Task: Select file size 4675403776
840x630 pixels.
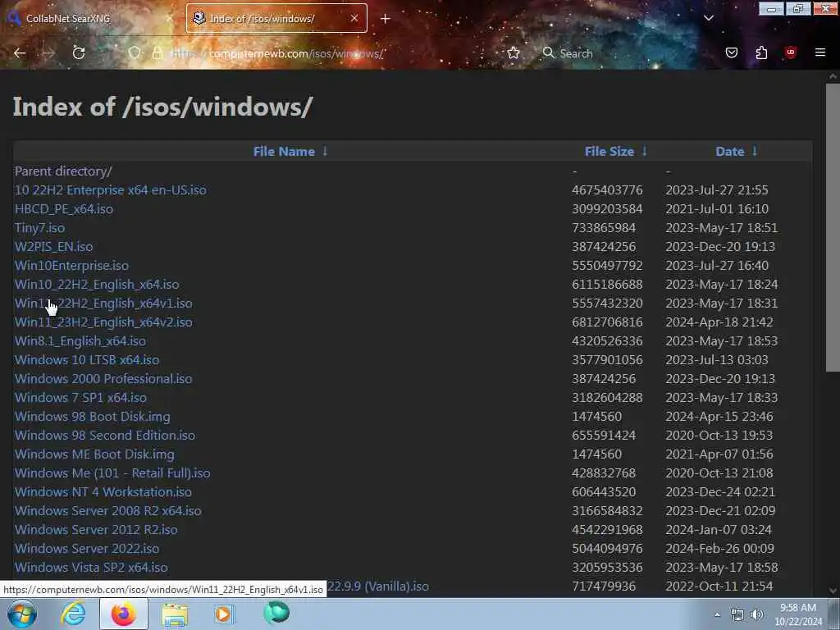Action: 607,190
